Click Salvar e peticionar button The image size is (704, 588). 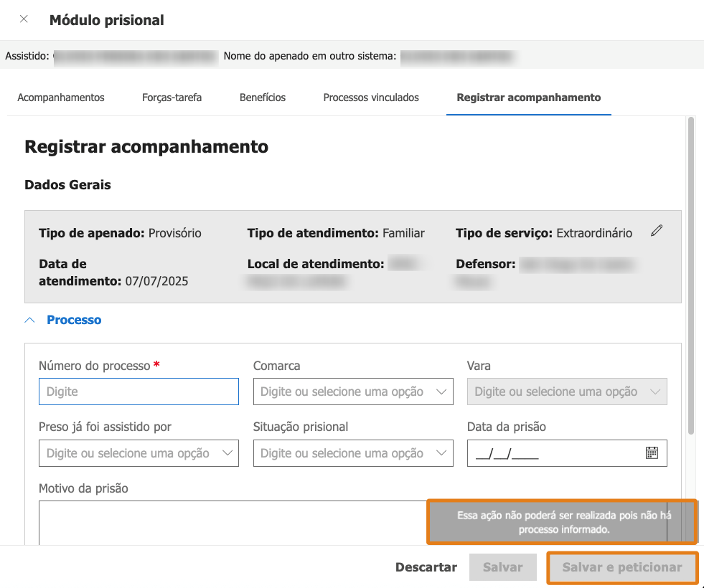622,567
